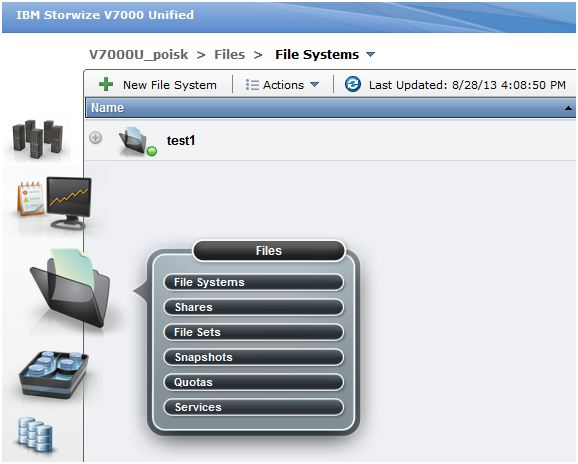Open the Actions dropdown arrow
Viewport: 578px width, 464px height.
pos(314,84)
